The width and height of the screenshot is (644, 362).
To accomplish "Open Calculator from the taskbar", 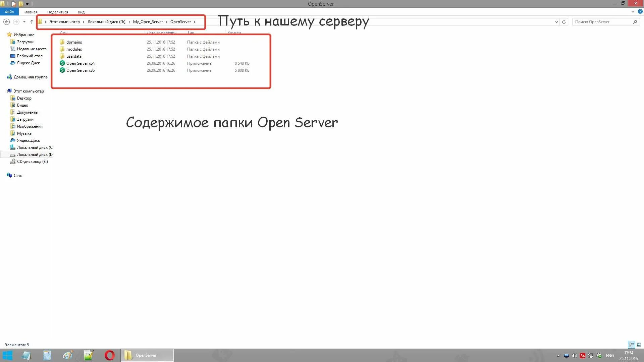I will pyautogui.click(x=47, y=355).
